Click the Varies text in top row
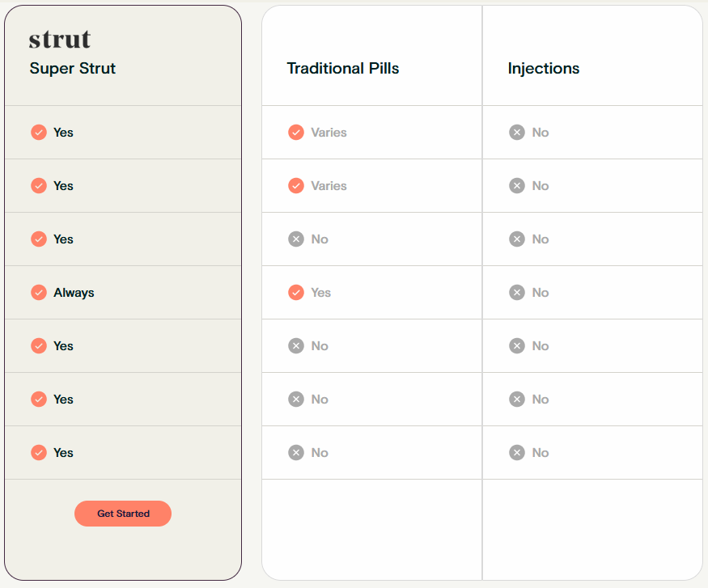 point(329,132)
